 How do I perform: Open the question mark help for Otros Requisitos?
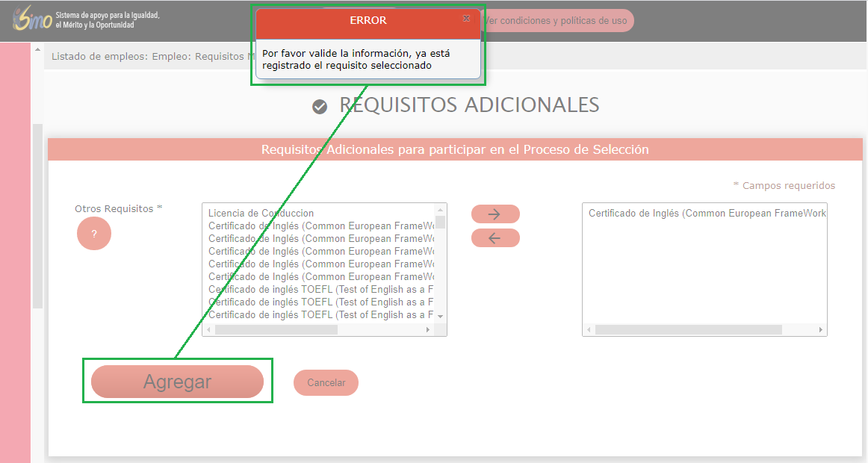click(94, 234)
